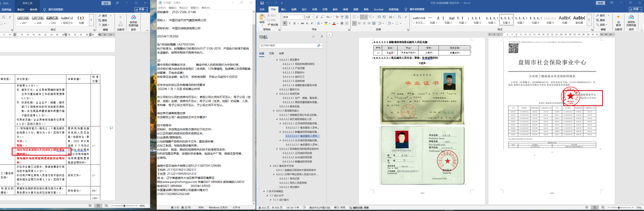
Task: Center-align the paragraph text
Action: (x=359, y=23)
